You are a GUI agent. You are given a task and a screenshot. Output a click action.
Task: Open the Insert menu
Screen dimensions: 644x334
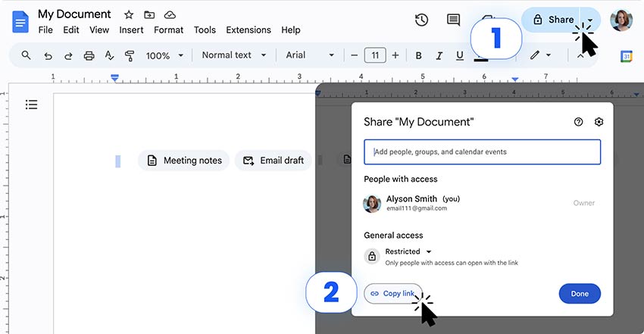pos(130,30)
